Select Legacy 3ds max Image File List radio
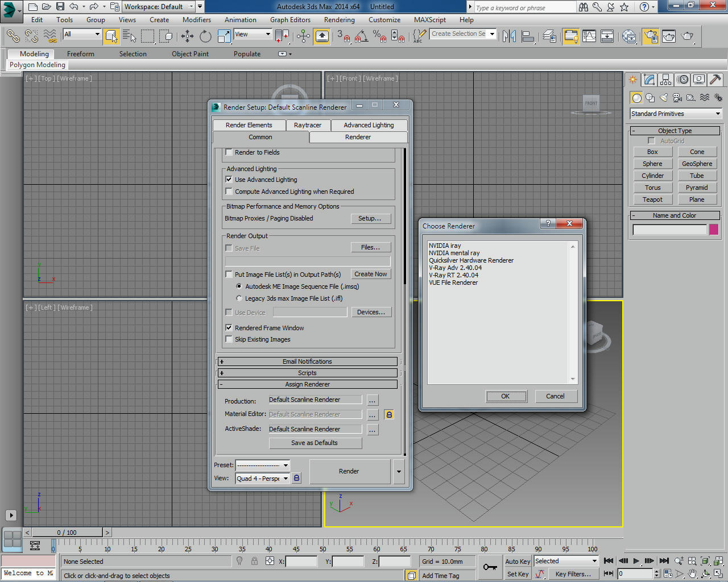The width and height of the screenshot is (728, 582). [x=239, y=298]
